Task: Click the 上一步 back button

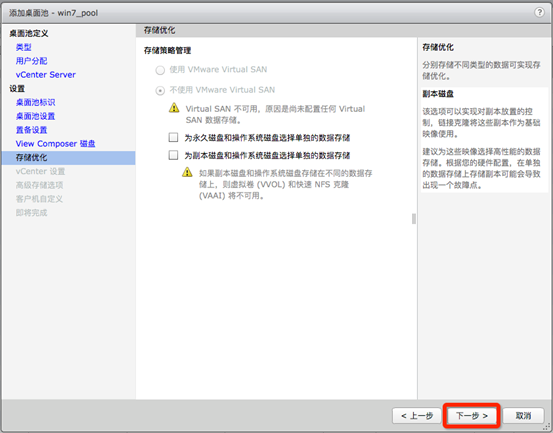Action: [x=417, y=416]
